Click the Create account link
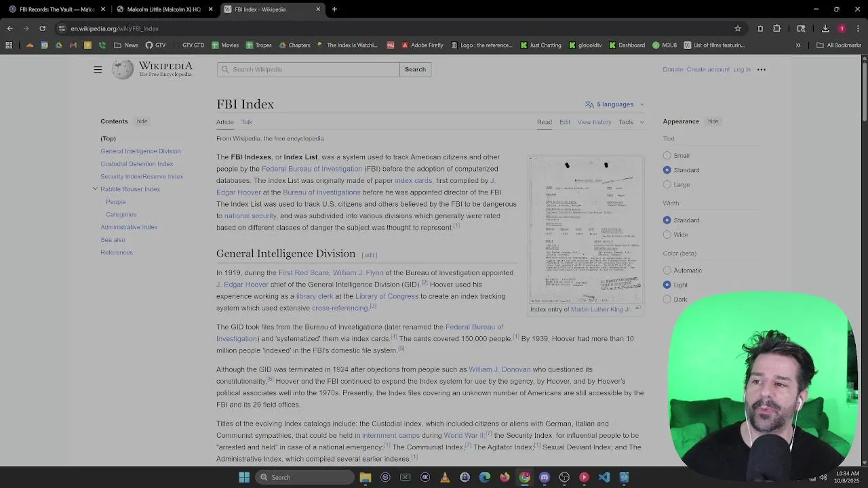 [x=708, y=69]
